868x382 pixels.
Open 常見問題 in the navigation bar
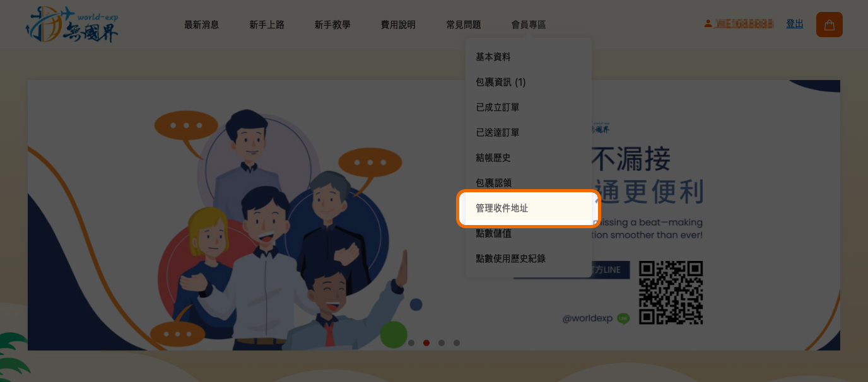[x=464, y=25]
